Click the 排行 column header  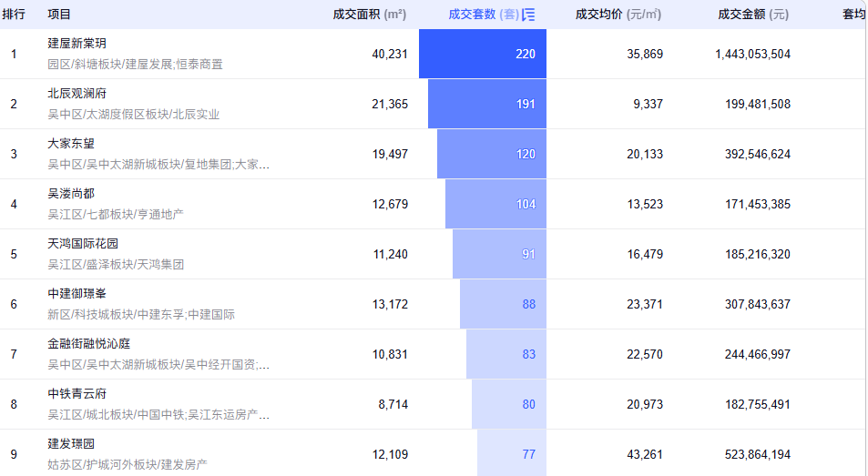tap(14, 15)
